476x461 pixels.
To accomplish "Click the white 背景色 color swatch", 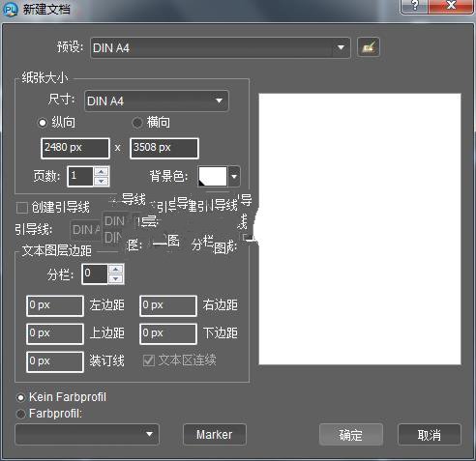I will [213, 176].
